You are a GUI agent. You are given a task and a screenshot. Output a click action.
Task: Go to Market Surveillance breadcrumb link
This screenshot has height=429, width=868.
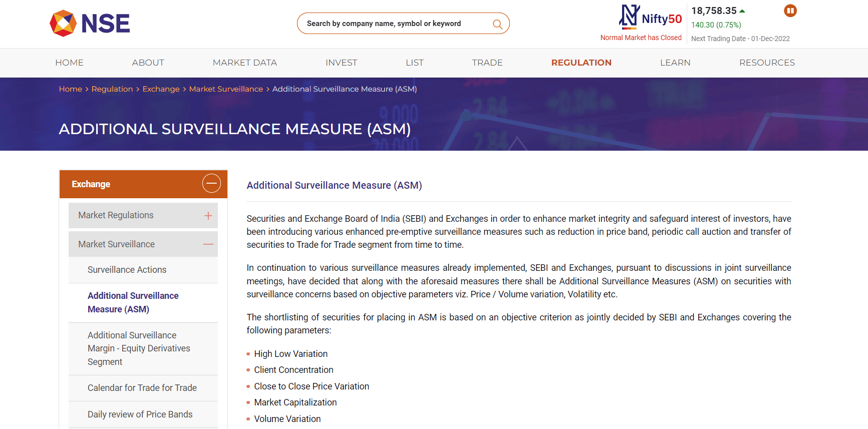[x=226, y=89]
